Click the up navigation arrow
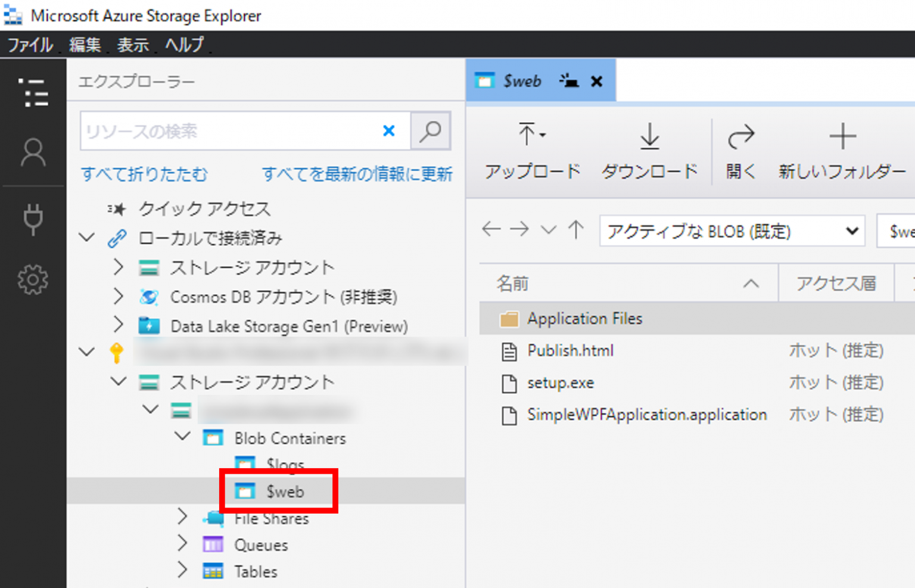Image resolution: width=915 pixels, height=588 pixels. [x=576, y=229]
